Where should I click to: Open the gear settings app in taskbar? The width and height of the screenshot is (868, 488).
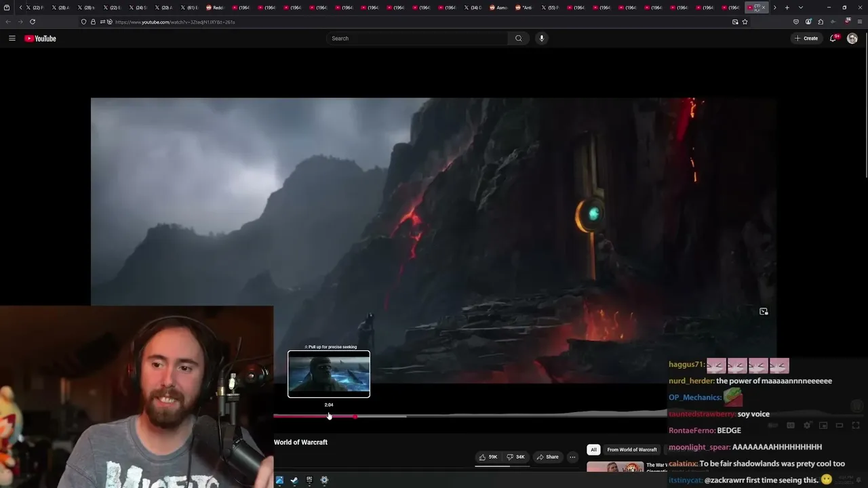point(324,481)
